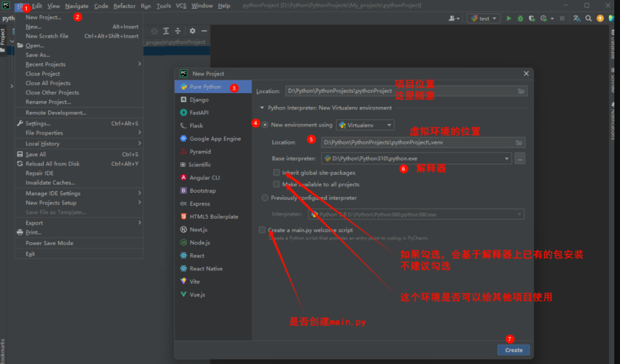
Task: Open the test run configuration dropdown
Action: click(483, 18)
